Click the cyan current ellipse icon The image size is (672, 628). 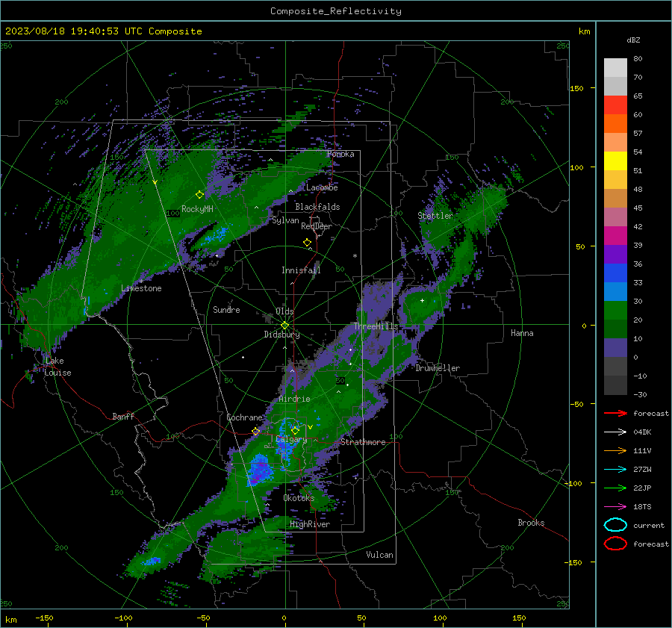[615, 525]
